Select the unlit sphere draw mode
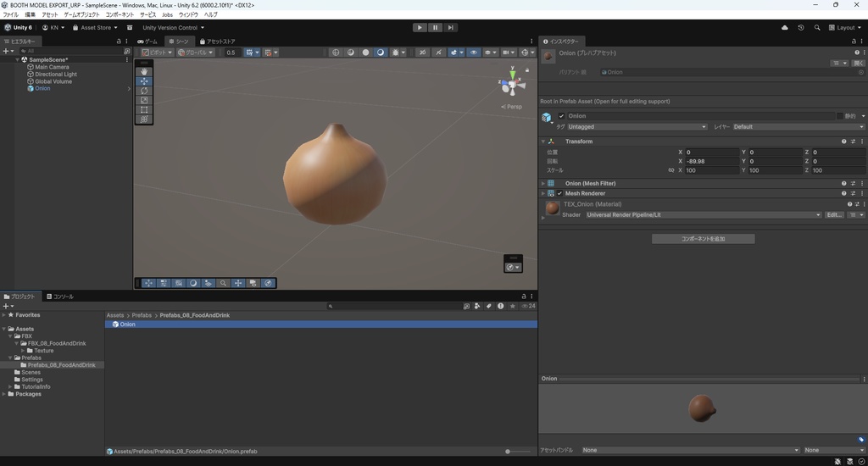 point(365,53)
